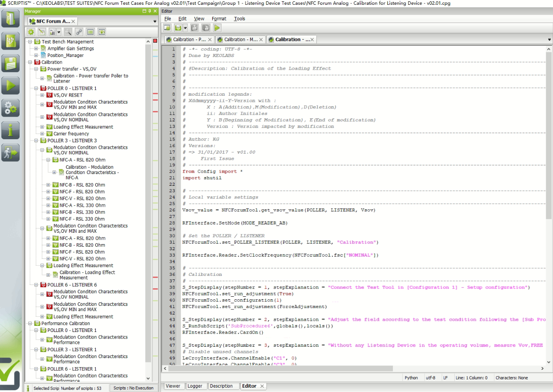
Task: Click the new script icon in Editor toolbar
Action: (x=167, y=28)
